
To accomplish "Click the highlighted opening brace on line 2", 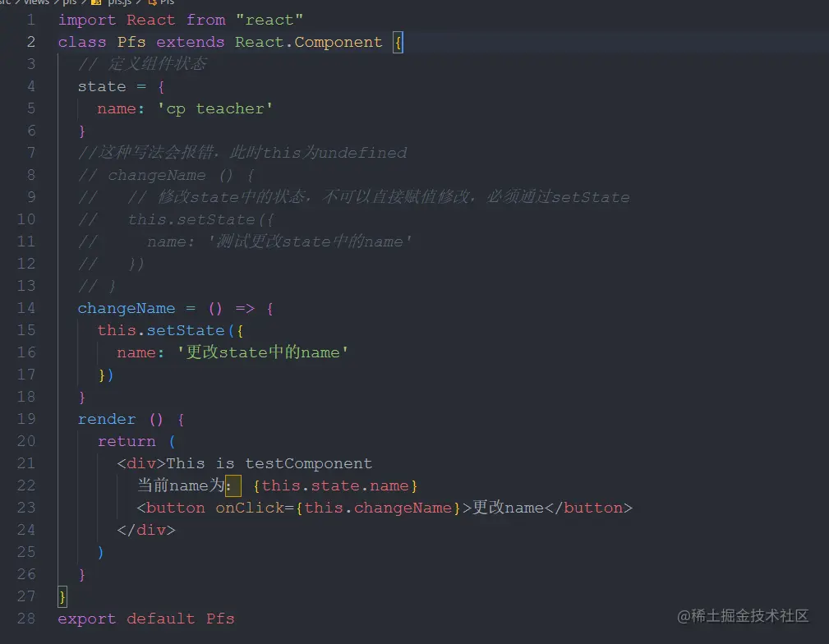I will tap(398, 42).
